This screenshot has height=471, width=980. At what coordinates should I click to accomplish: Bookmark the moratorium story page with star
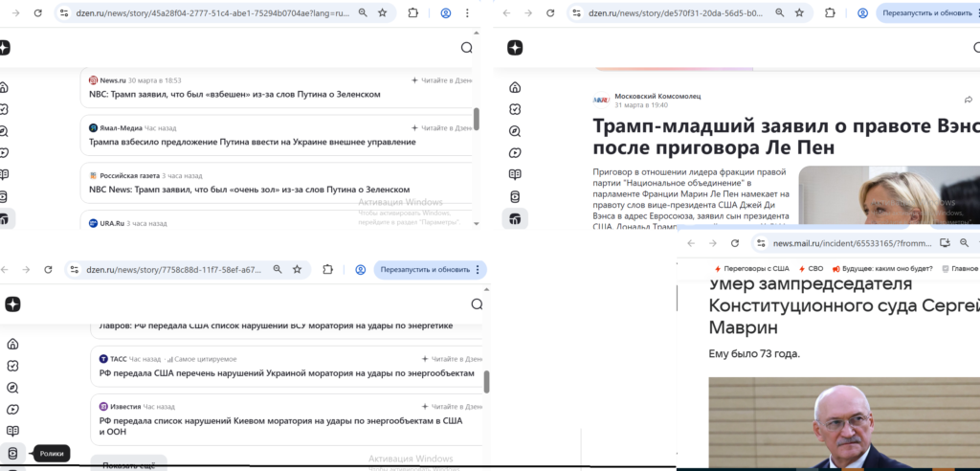click(298, 270)
